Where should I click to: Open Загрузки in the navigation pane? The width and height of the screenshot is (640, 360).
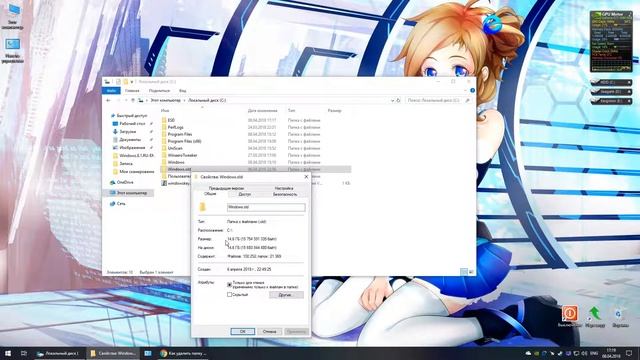(x=128, y=131)
